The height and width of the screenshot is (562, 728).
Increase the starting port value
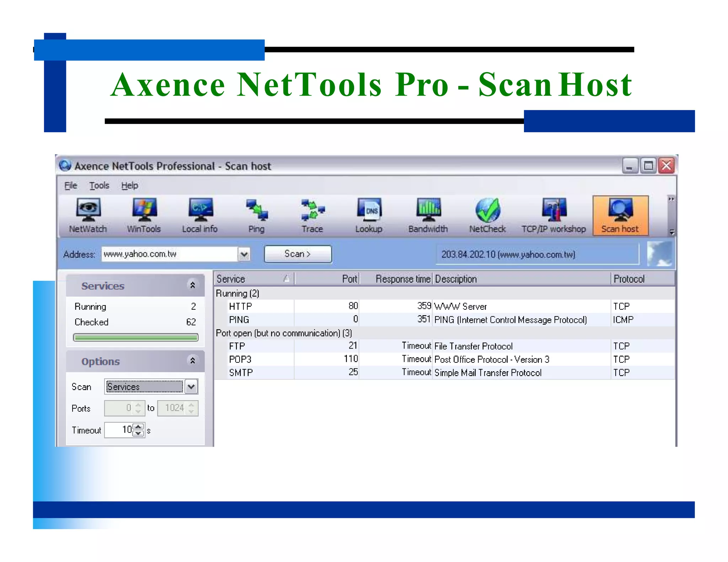tap(138, 405)
